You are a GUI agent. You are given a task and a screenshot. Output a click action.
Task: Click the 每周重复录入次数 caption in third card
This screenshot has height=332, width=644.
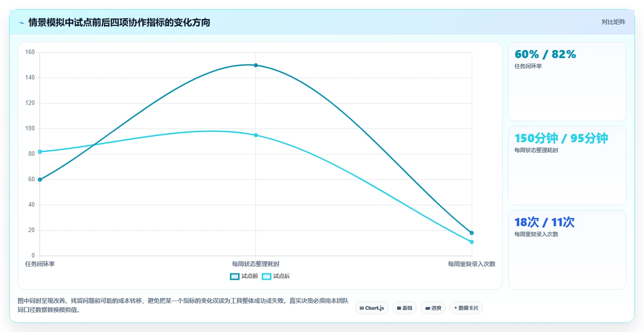pos(536,234)
